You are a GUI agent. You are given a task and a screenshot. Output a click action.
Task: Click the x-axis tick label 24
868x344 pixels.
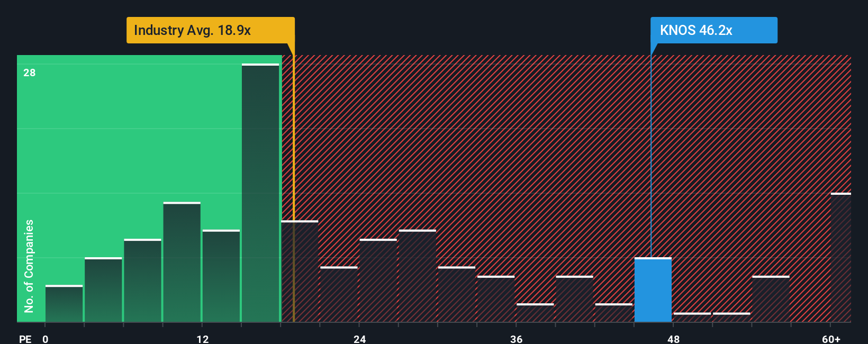pyautogui.click(x=360, y=339)
